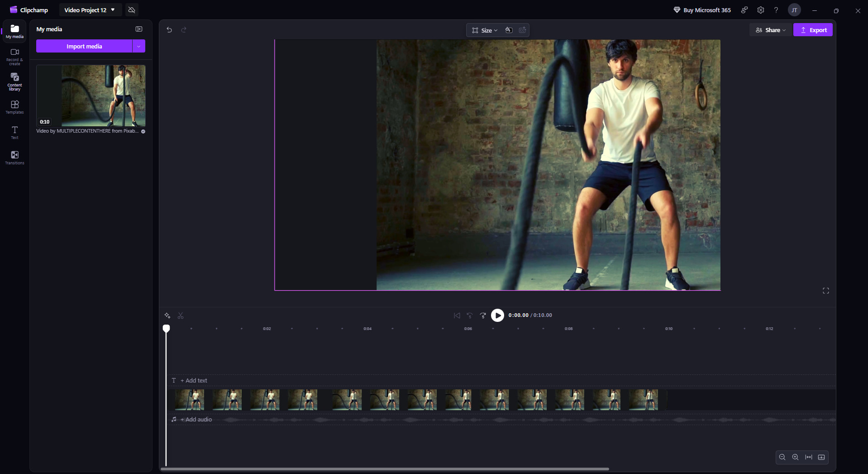The width and height of the screenshot is (868, 474).
Task: Click the Export button
Action: 813,30
